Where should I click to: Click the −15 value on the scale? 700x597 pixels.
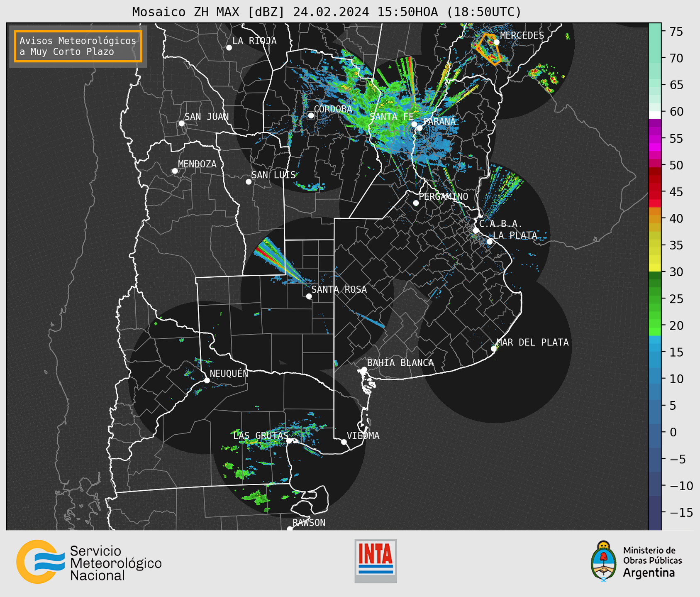point(681,512)
